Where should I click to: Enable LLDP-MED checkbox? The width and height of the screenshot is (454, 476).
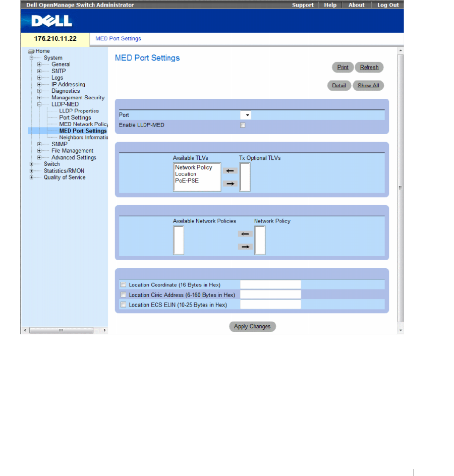(243, 125)
